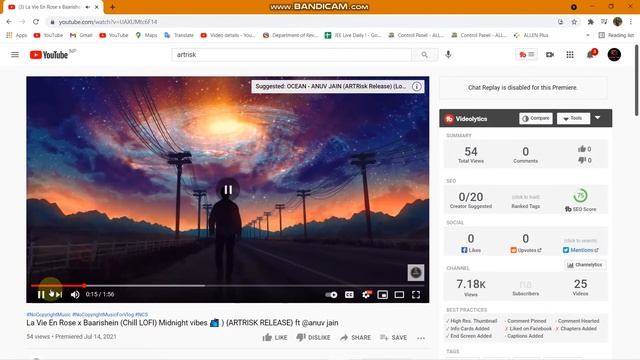640x360 pixels.
Task: Open the Maps bookmark
Action: [x=146, y=36]
